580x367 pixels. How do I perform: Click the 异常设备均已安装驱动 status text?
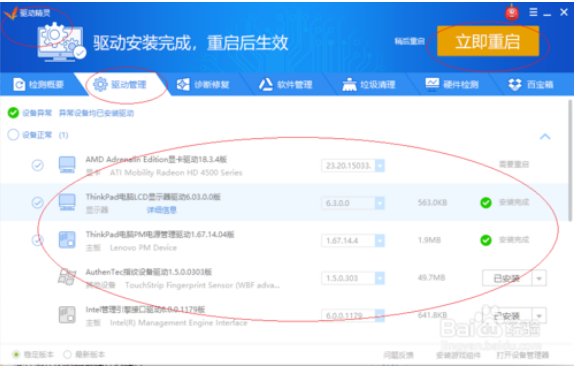click(x=96, y=113)
